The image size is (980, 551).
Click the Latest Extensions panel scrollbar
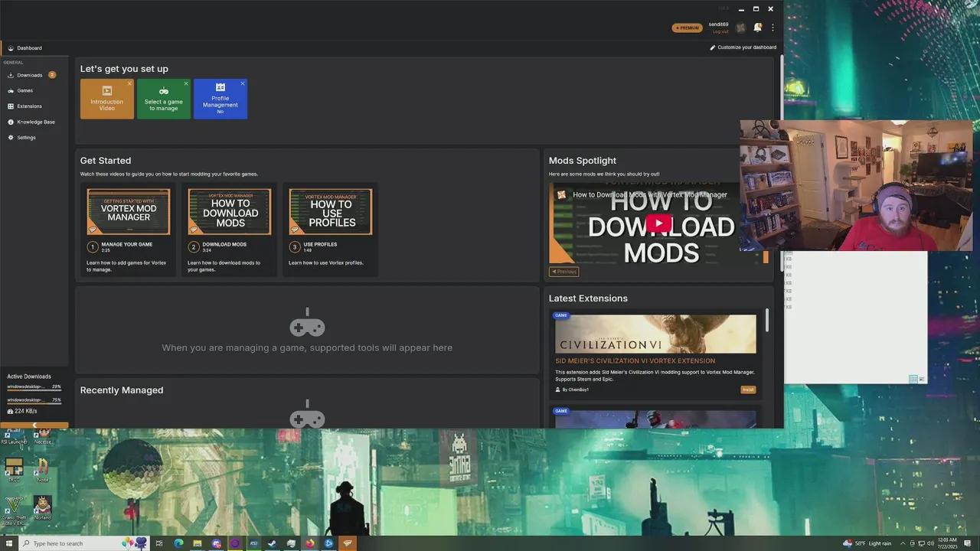[766, 320]
